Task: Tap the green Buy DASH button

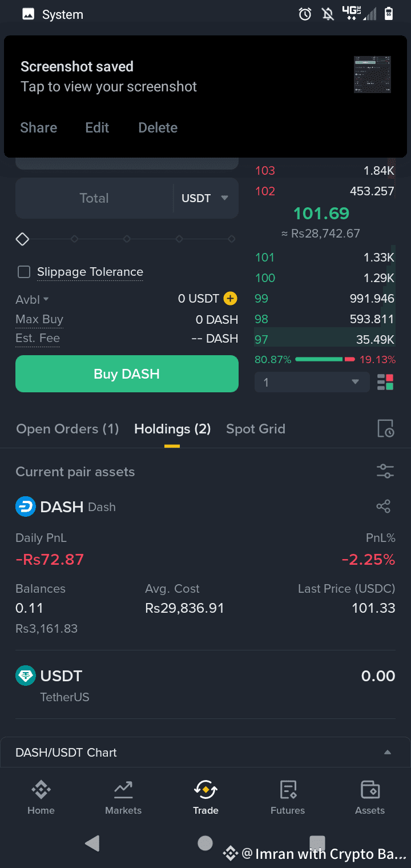Action: [x=127, y=373]
